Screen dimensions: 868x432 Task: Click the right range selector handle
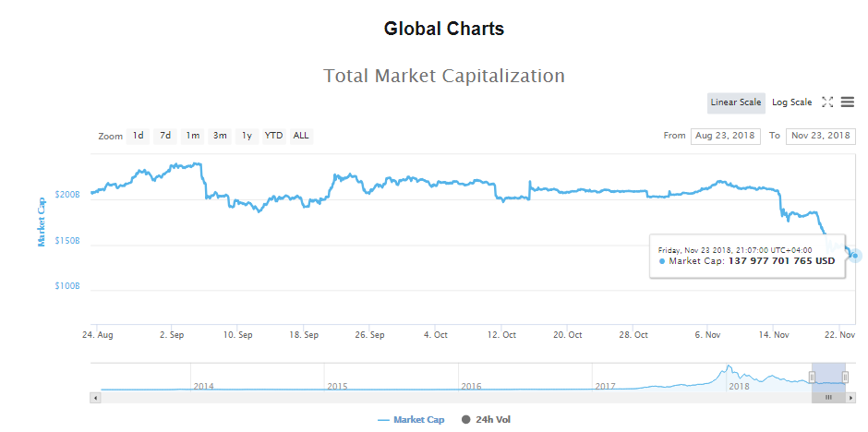click(846, 377)
